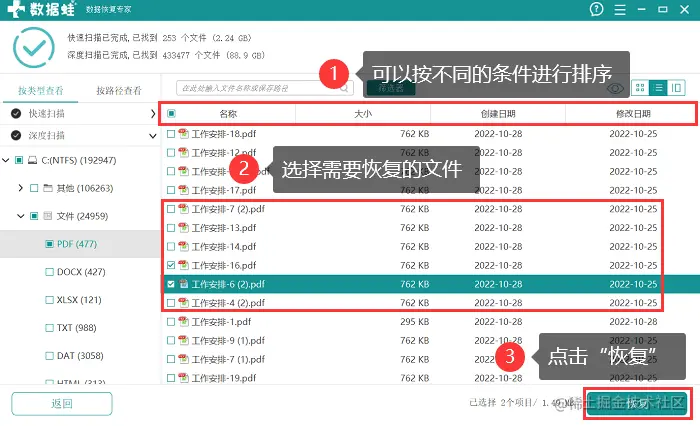Switch to detail preview pane view
The height and width of the screenshot is (426, 700).
(x=676, y=88)
